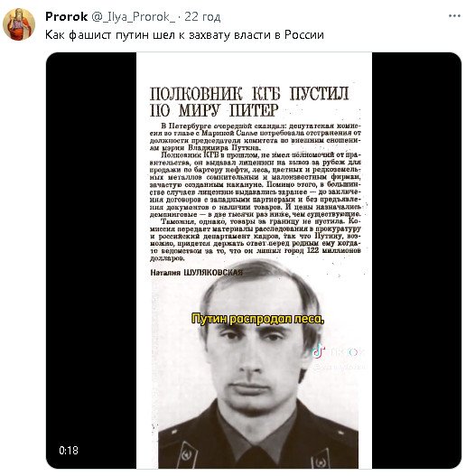475x476 pixels.
Task: Open the @_Ilya_Prorok_ handle link
Action: pos(134,16)
